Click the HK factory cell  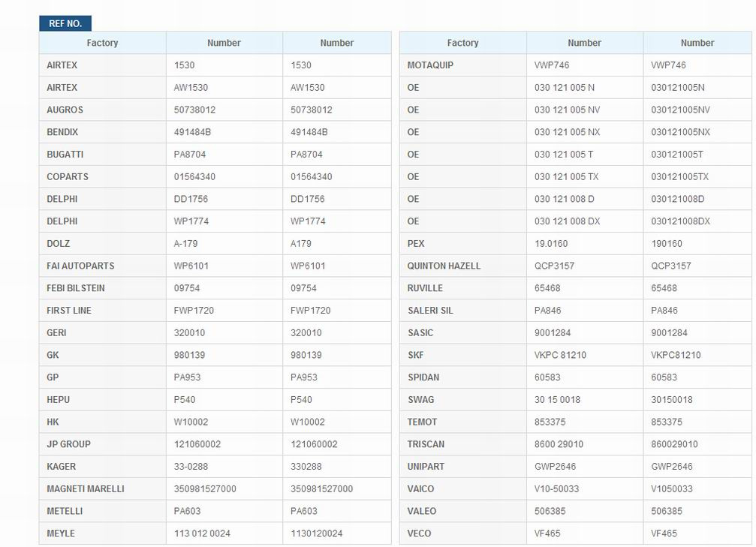[103, 422]
